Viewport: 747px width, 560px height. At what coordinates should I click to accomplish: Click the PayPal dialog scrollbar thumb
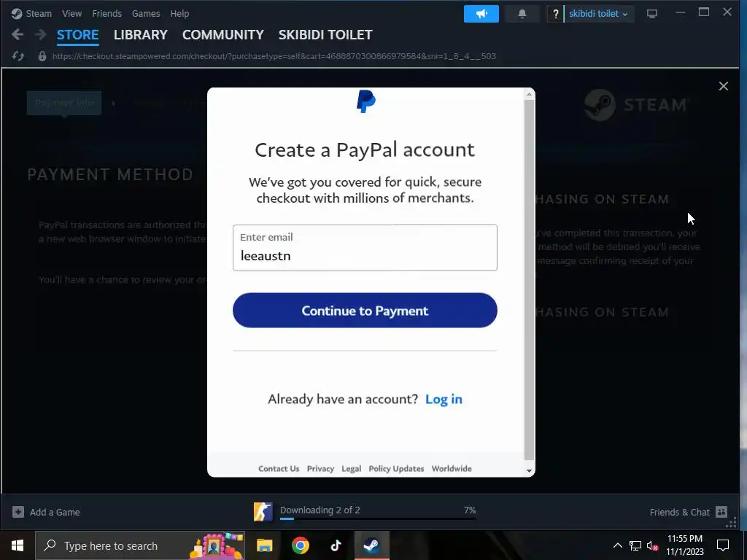point(529,280)
